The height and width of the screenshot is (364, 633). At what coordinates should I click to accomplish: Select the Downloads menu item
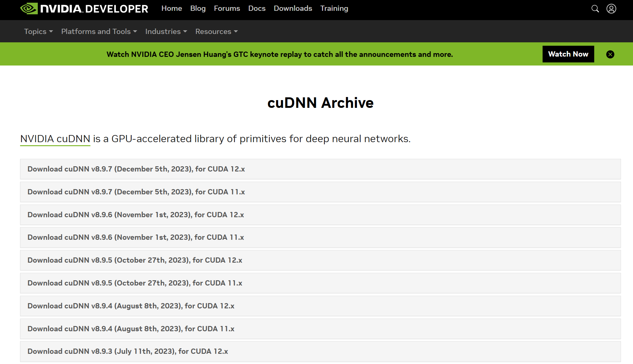pos(293,9)
